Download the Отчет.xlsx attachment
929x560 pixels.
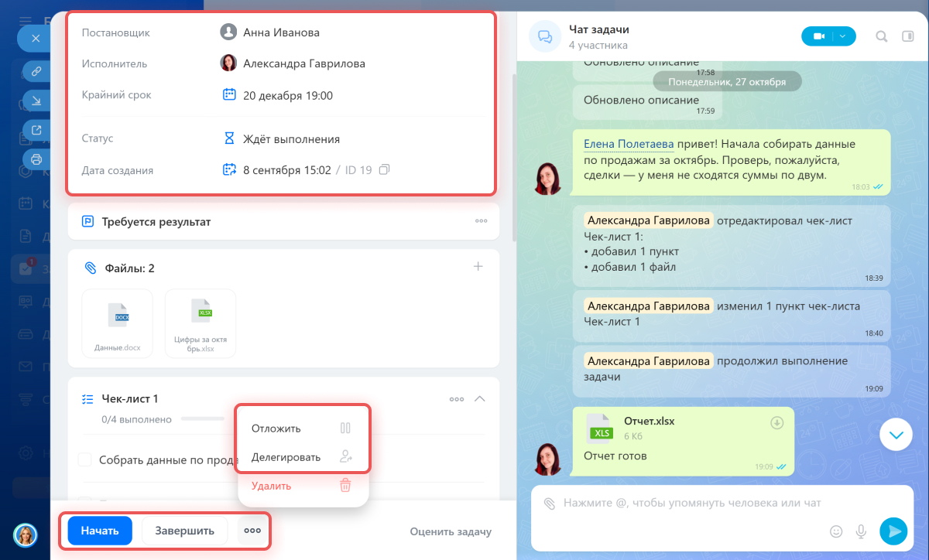pos(777,422)
